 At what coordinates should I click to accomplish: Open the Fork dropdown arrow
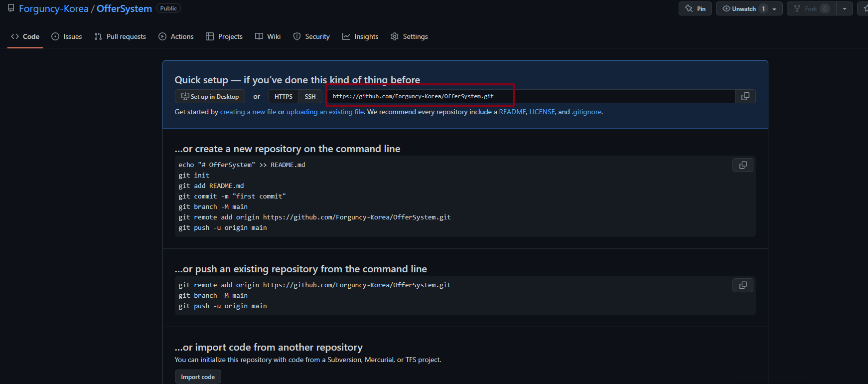[845, 9]
